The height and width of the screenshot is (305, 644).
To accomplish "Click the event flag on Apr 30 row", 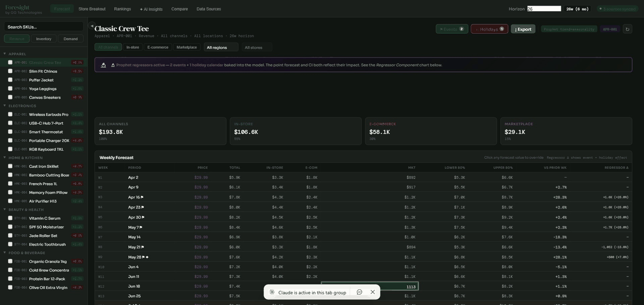I will click(x=142, y=217).
